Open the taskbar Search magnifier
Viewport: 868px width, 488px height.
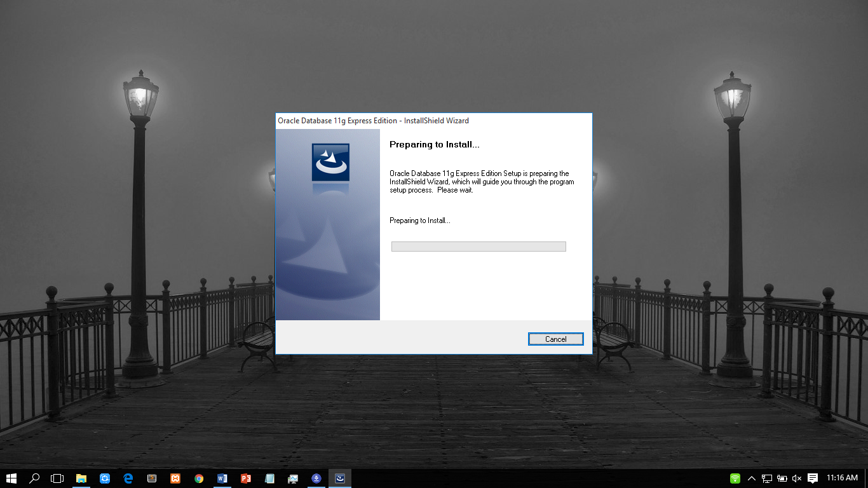(35, 478)
